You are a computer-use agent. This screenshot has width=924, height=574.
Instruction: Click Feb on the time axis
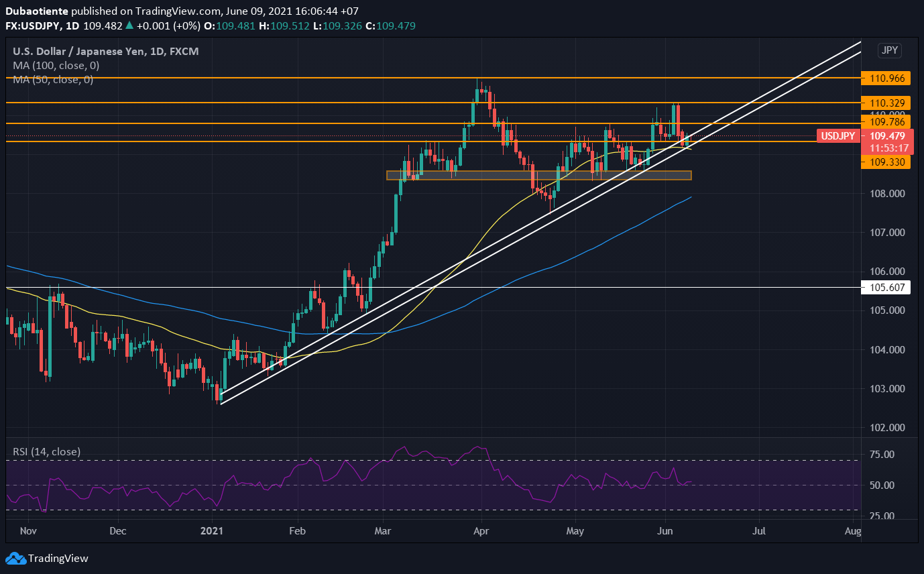pyautogui.click(x=297, y=531)
